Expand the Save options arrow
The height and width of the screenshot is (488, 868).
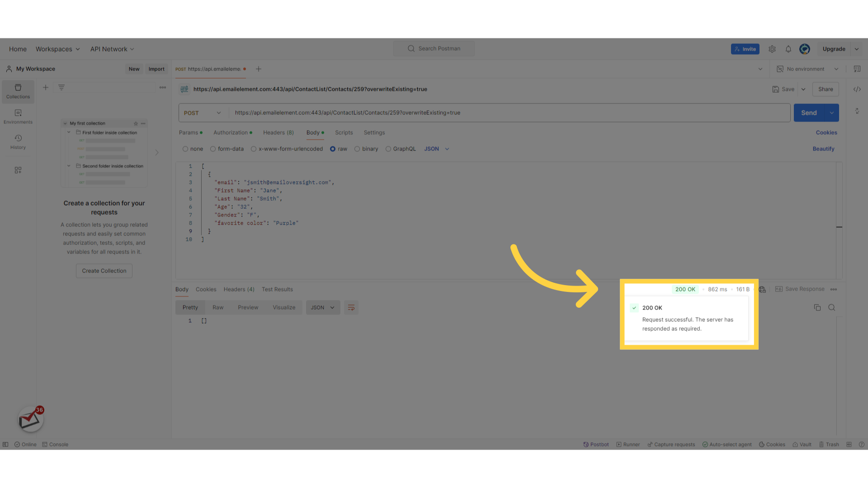[803, 89]
